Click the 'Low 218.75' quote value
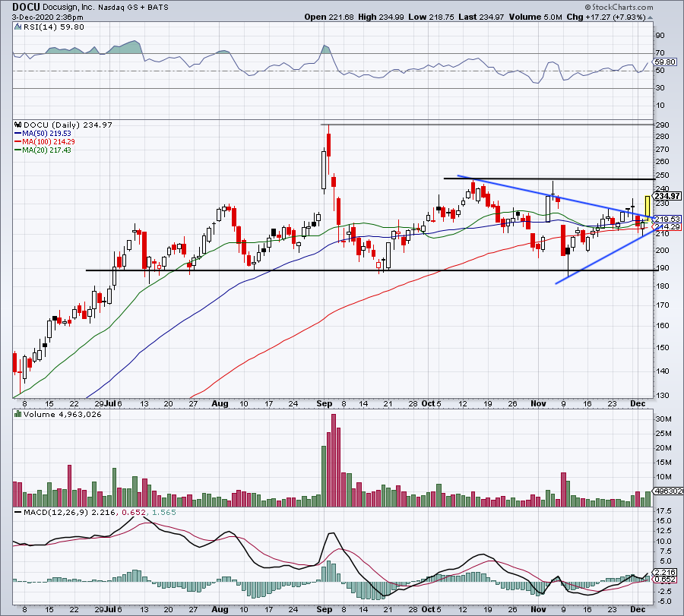This screenshot has width=684, height=616. (431, 17)
